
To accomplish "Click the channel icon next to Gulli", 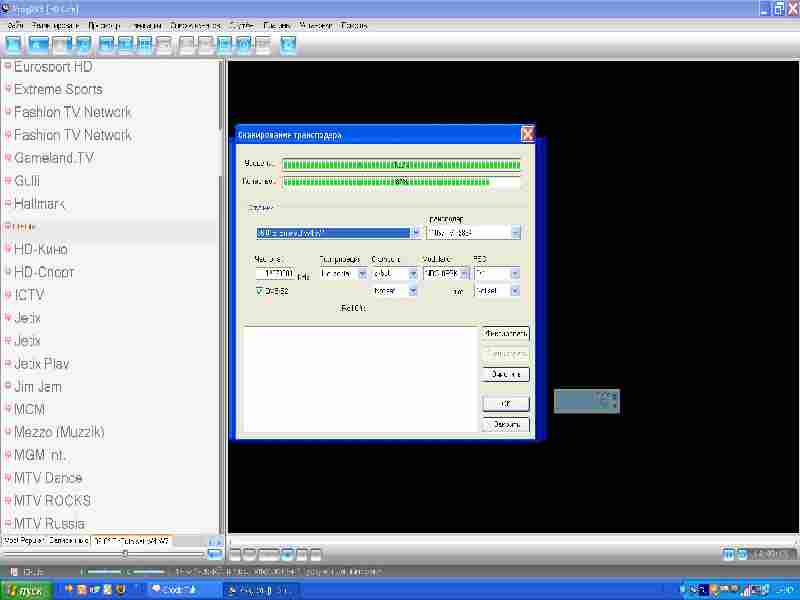I will (8, 180).
